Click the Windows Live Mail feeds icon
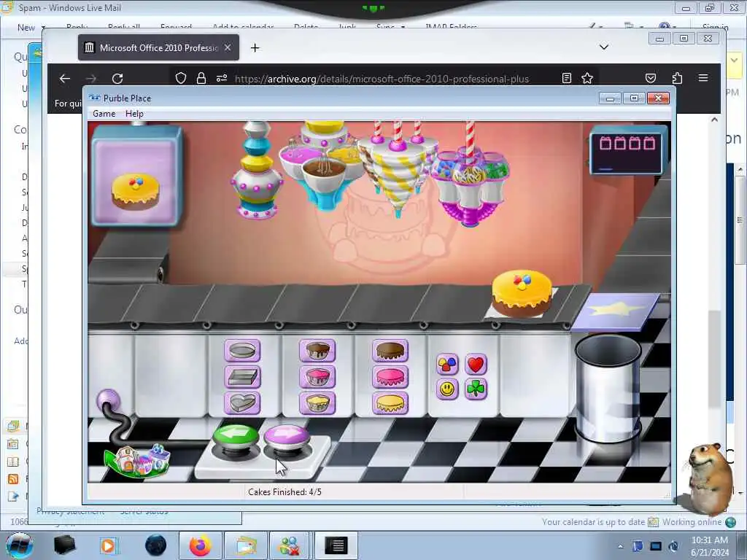Screen dimensions: 747x560 click(x=13, y=478)
